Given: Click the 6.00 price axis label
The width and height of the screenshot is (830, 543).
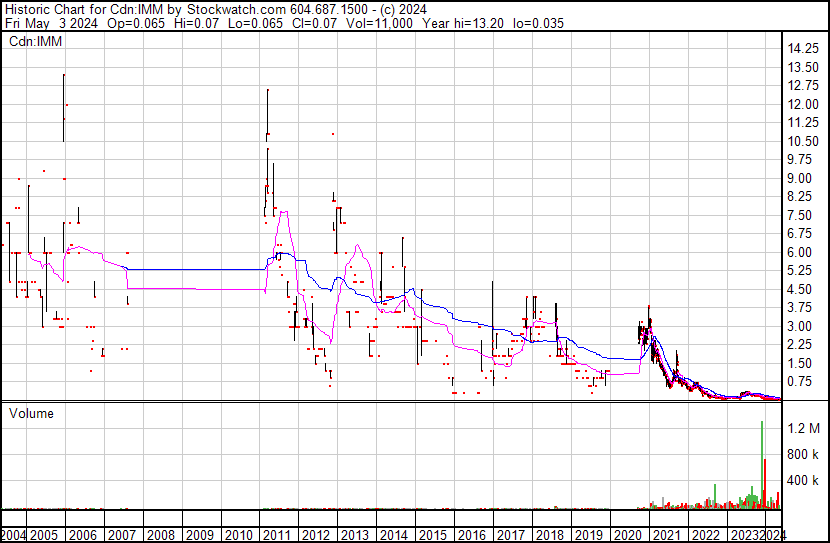Looking at the screenshot, I should pyautogui.click(x=800, y=253).
